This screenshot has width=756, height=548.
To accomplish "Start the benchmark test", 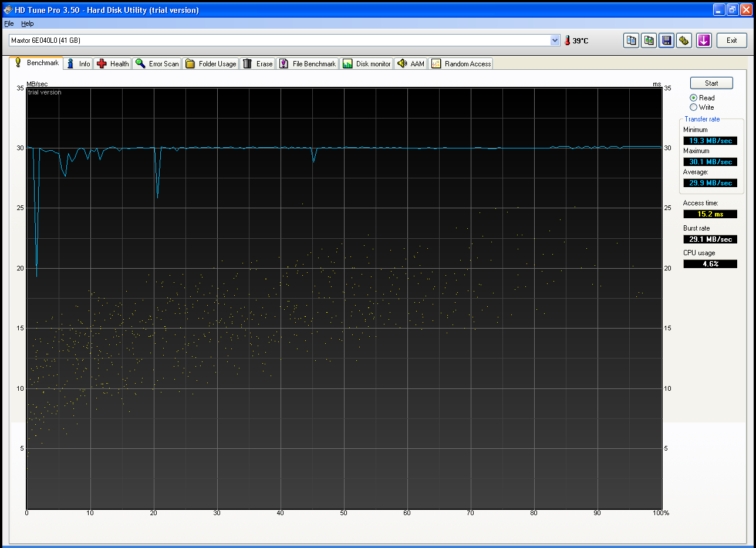I will 711,83.
